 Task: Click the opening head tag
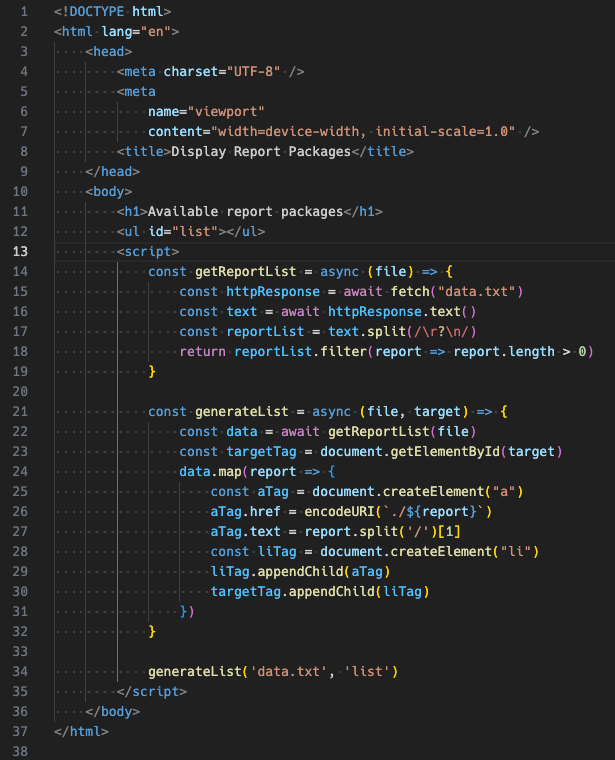pyautogui.click(x=109, y=51)
